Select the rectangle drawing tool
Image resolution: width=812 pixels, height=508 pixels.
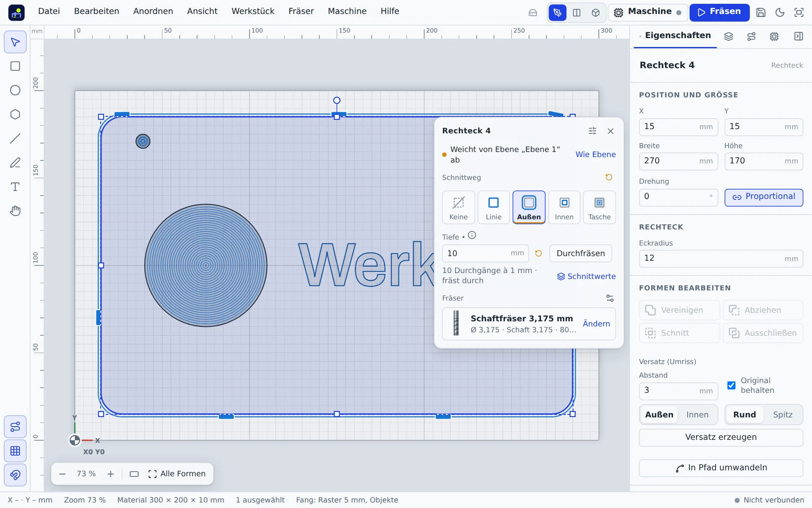point(15,66)
